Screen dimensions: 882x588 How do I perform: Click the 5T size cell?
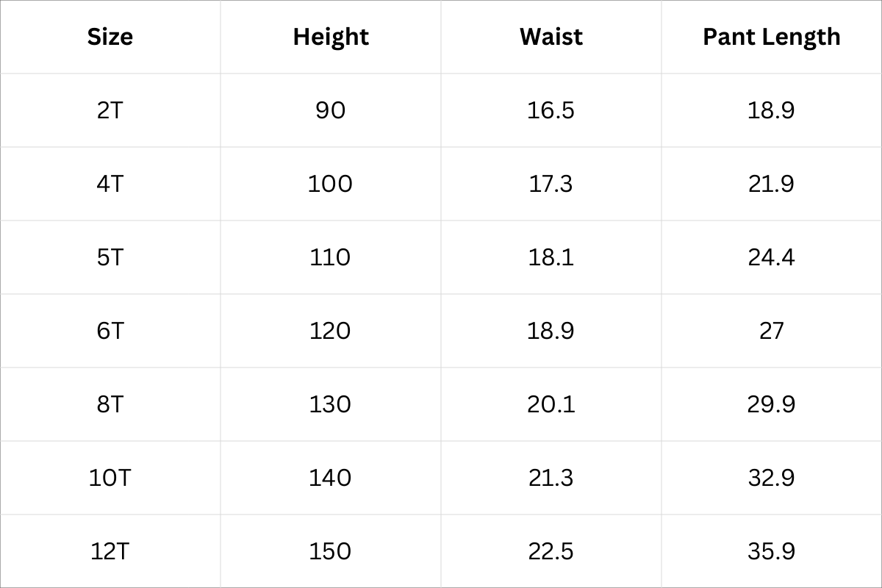pyautogui.click(x=110, y=257)
